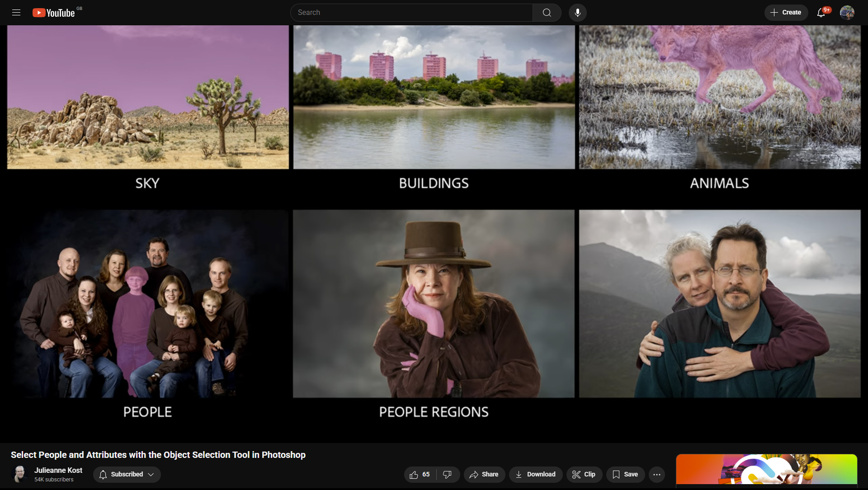This screenshot has width=868, height=490.
Task: Save video to a playlist
Action: click(x=625, y=474)
